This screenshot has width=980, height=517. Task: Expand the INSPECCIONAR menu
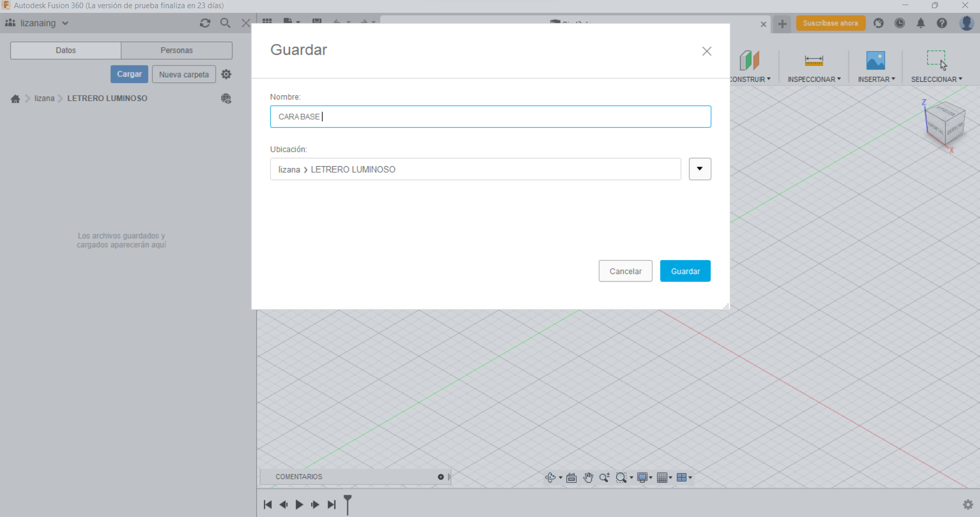click(814, 79)
